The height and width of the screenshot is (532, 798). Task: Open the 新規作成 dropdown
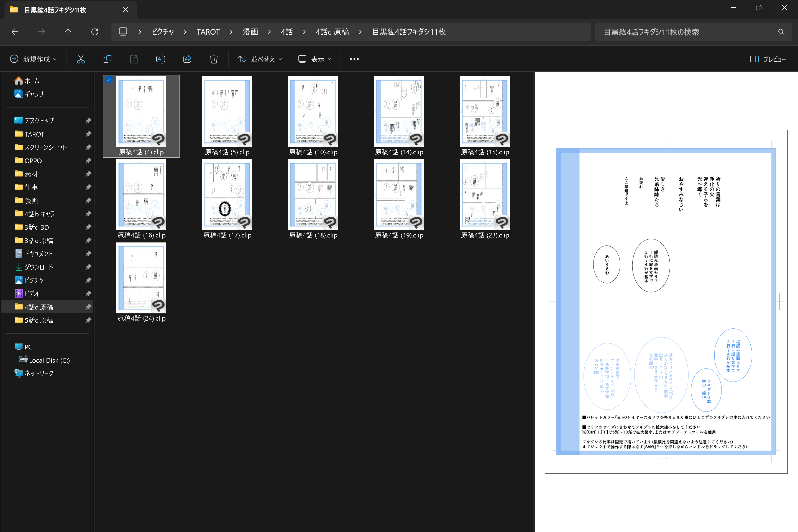(33, 59)
